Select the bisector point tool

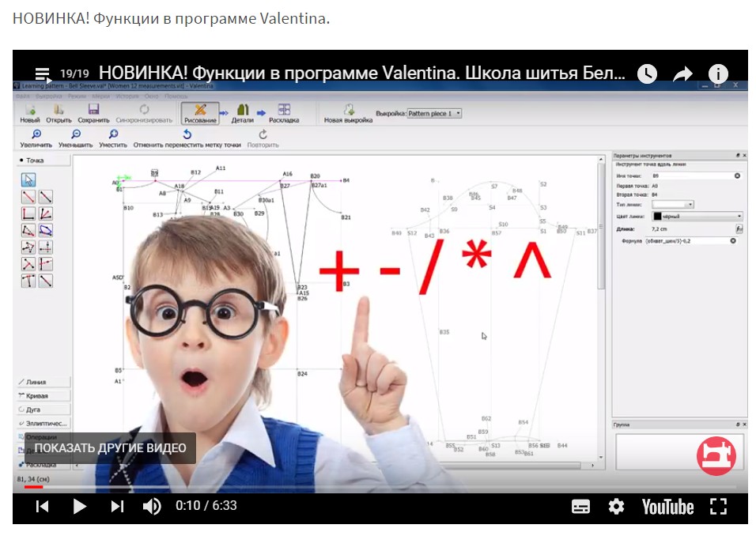click(x=46, y=213)
